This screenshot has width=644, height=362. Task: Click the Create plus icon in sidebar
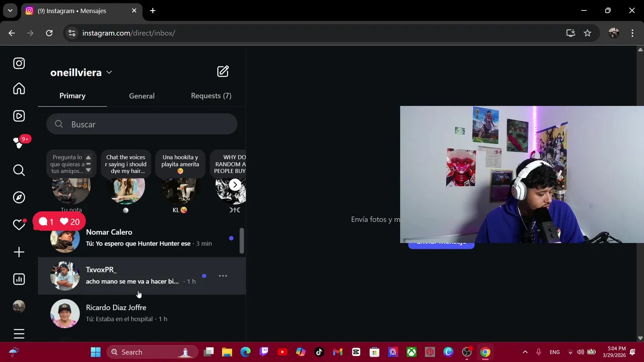[x=19, y=252]
